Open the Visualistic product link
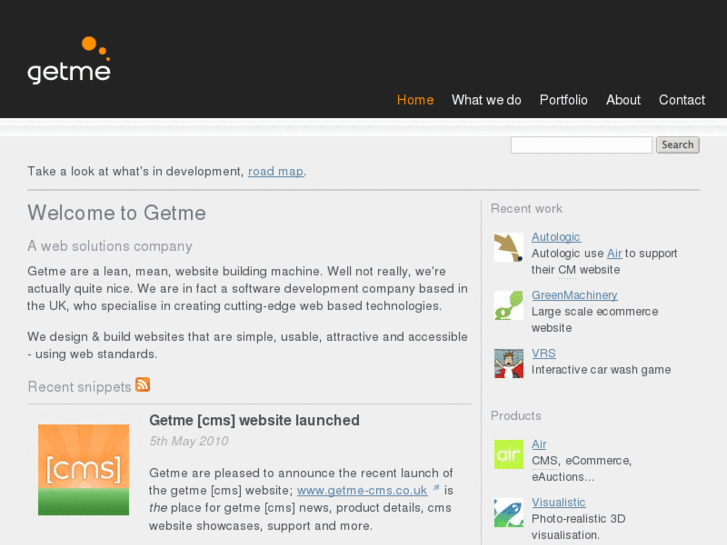This screenshot has width=727, height=545. [558, 502]
